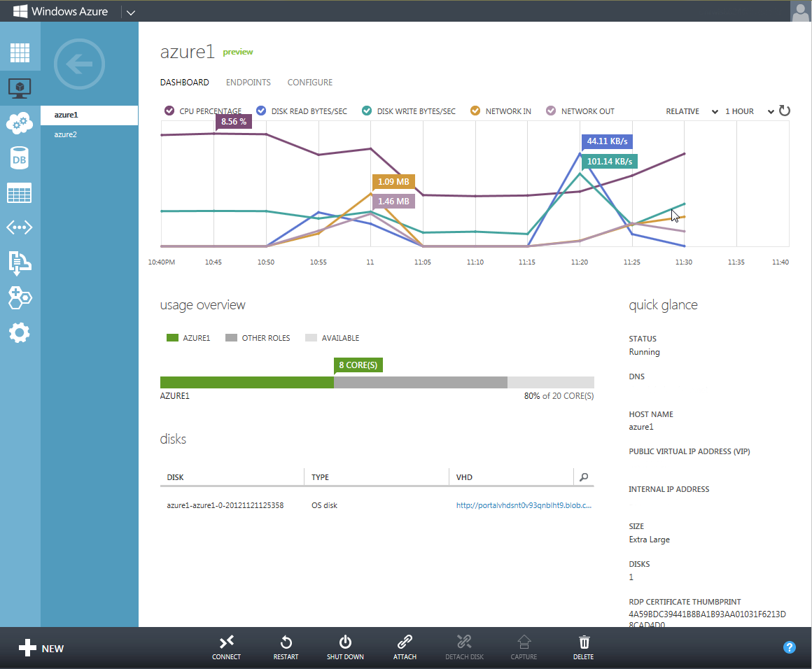Open the 1 Hour time range dropdown
Screen dimensions: 812x669
(749, 111)
